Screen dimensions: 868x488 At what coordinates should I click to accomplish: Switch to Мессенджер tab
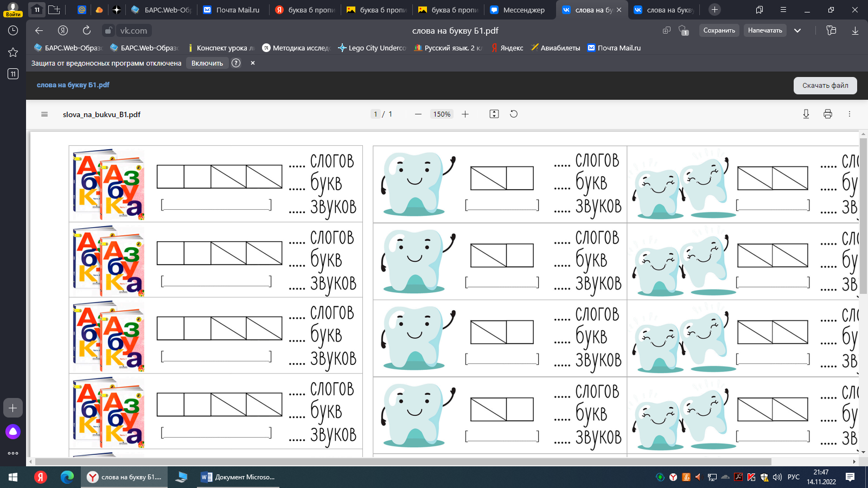coord(518,10)
